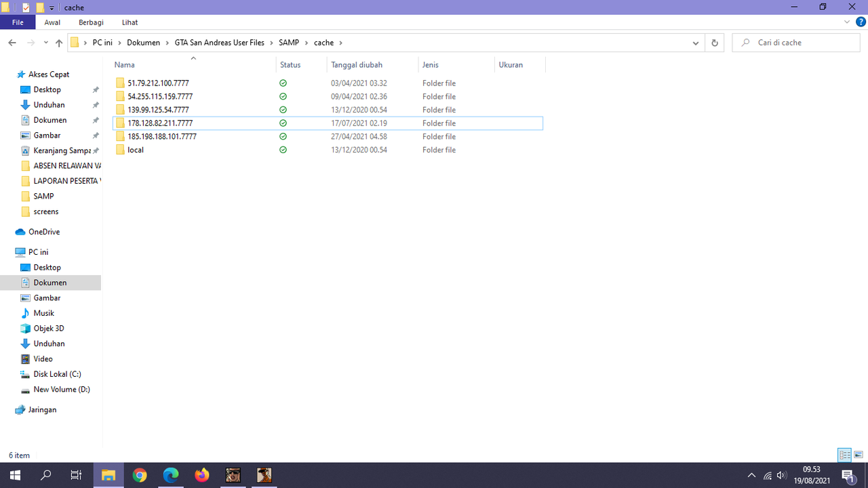Open address bar history dropdown
868x488 pixels.
pyautogui.click(x=695, y=43)
